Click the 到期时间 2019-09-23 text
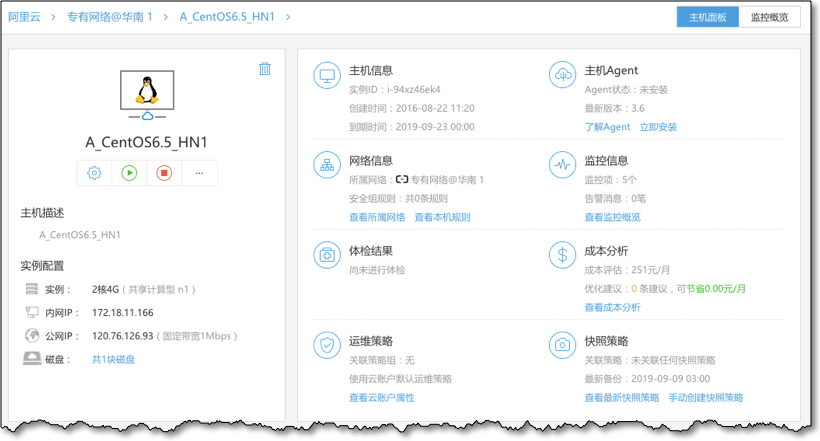Screen dimensions: 820x441 [412, 127]
